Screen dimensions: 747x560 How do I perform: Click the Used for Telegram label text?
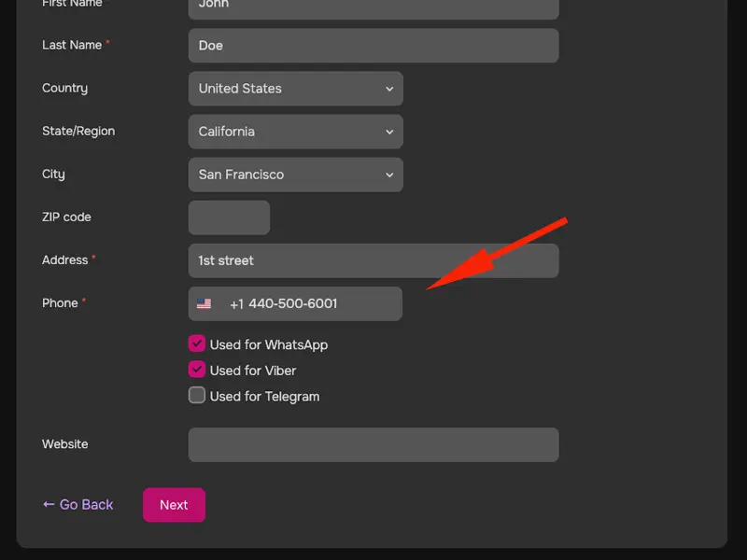[264, 397]
